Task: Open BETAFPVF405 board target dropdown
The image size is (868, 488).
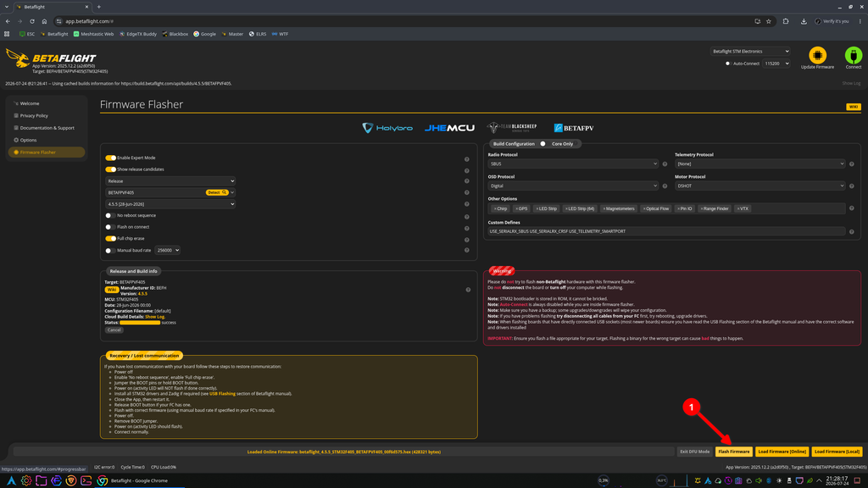Action: point(170,192)
